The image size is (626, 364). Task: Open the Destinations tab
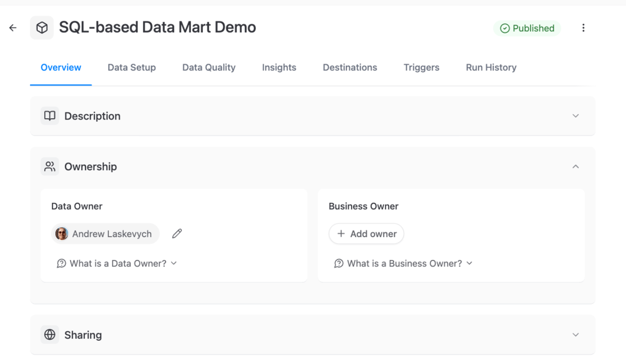(350, 68)
